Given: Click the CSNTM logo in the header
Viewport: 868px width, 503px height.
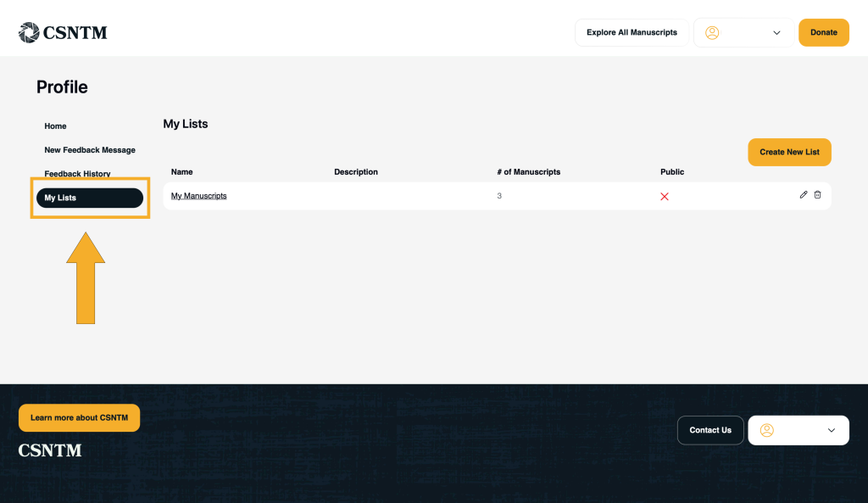Looking at the screenshot, I should (63, 33).
